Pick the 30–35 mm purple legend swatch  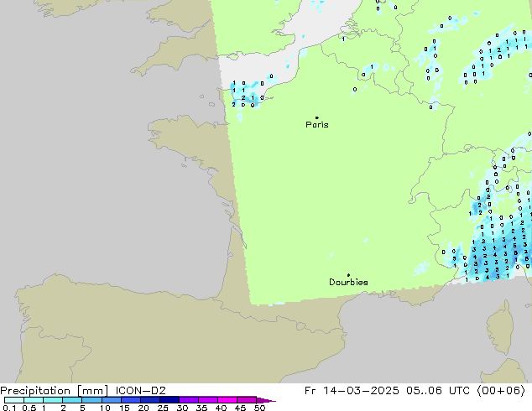[189, 400]
